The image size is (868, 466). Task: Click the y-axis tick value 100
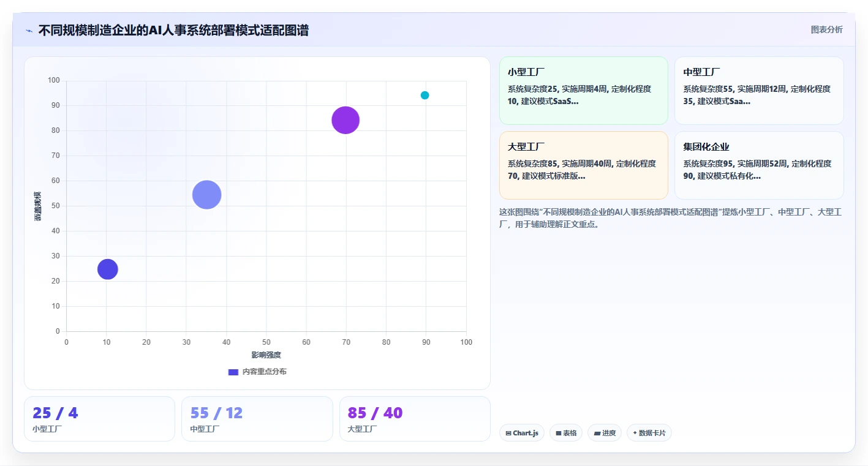tap(54, 80)
